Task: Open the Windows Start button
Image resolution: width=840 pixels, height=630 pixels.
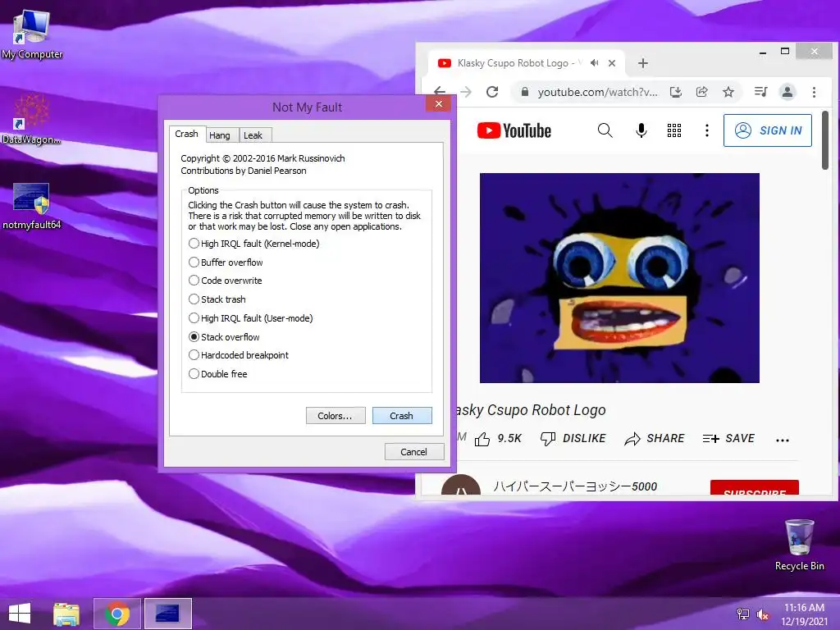Action: click(x=20, y=614)
